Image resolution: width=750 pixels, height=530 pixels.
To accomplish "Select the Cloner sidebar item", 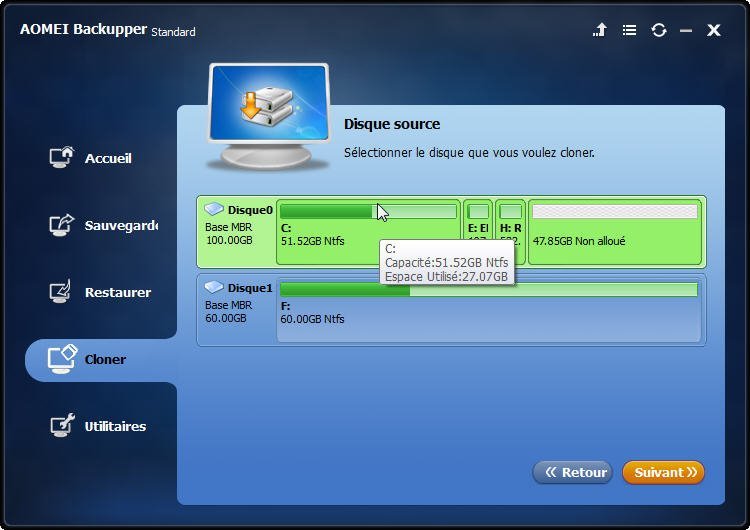I will (x=101, y=360).
